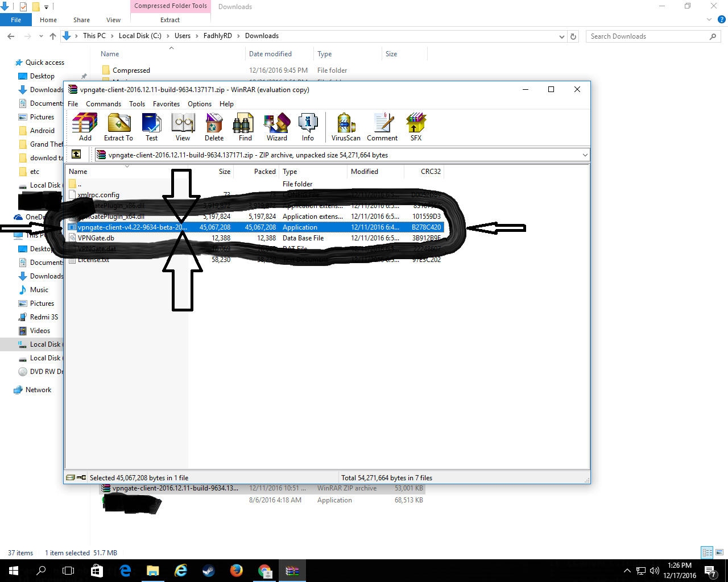Expand the WinRAR archive path dropdown
Image resolution: width=728 pixels, height=582 pixels.
585,155
